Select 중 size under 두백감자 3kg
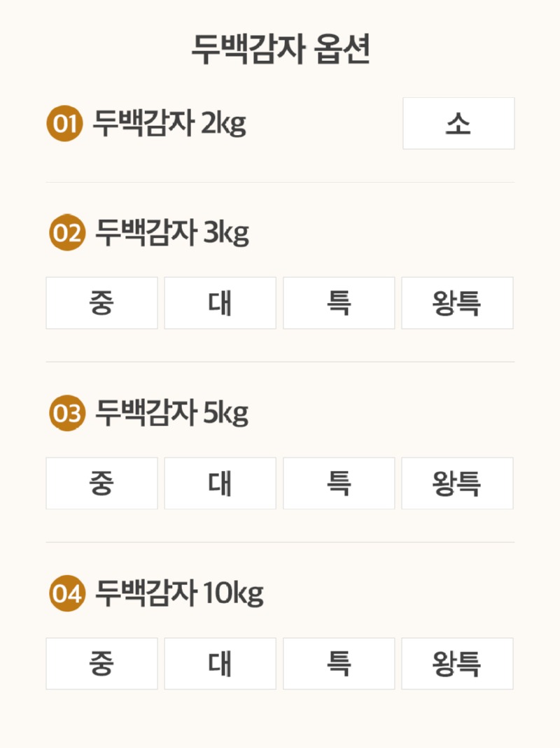Image resolution: width=560 pixels, height=748 pixels. click(101, 303)
